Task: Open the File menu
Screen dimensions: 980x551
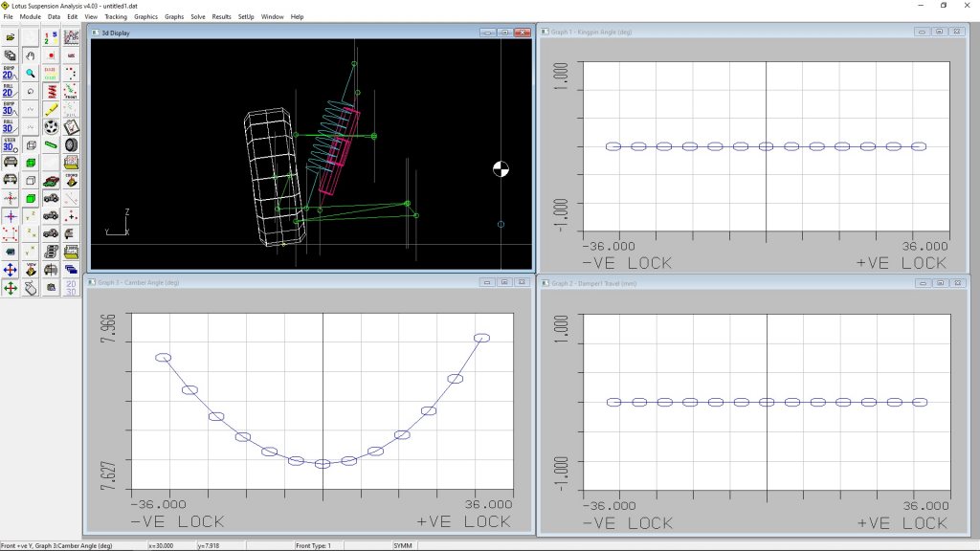Action: 8,17
